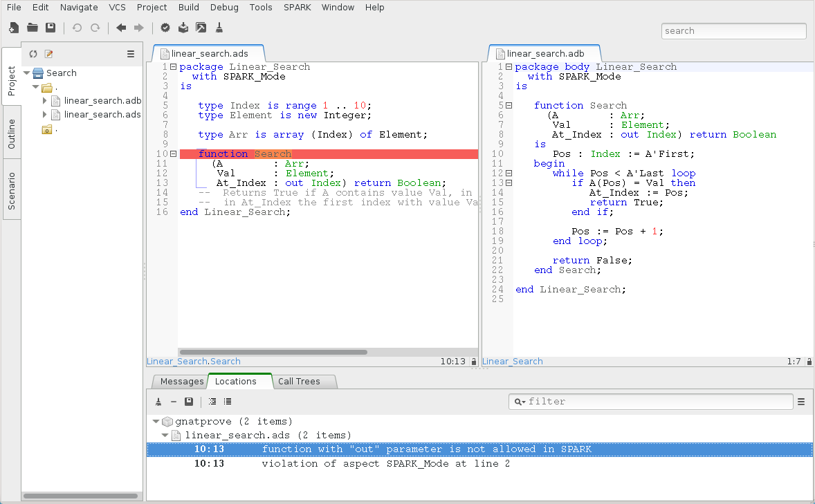Collapse linear_search.ads node in Locations
The image size is (815, 504).
tap(165, 436)
